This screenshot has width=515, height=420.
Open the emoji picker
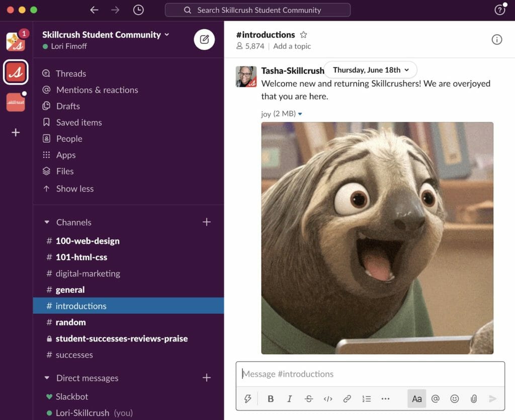(x=455, y=399)
